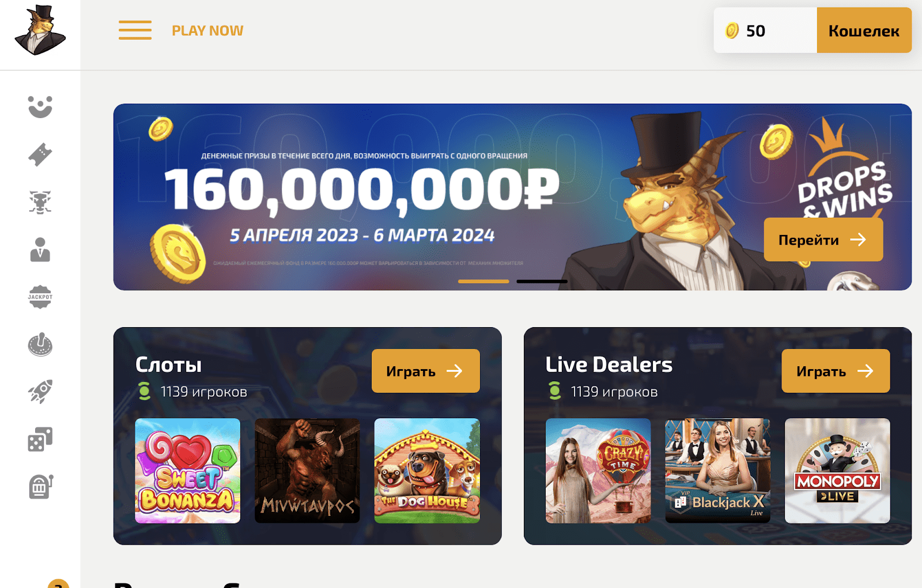Click Играть button in Слоты section
The image size is (922, 588).
pyautogui.click(x=425, y=371)
